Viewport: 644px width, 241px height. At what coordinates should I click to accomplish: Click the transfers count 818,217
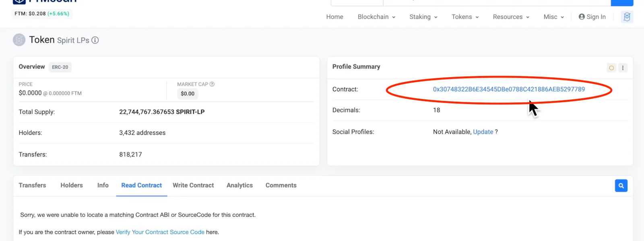tap(130, 154)
